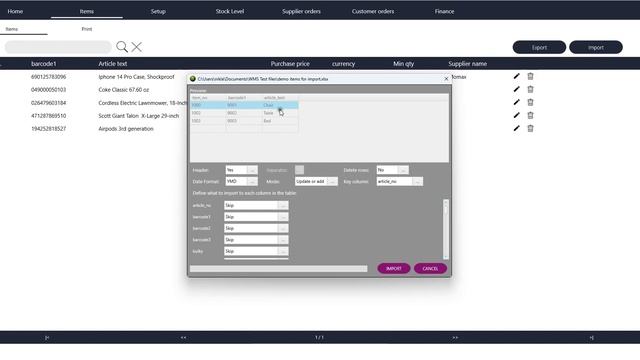The height and width of the screenshot is (360, 640).
Task: Open the Stock Level menu
Action: coord(230,11)
